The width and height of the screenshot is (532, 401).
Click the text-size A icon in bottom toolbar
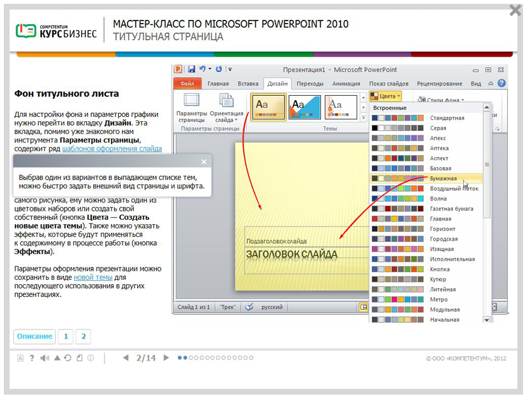click(x=20, y=358)
